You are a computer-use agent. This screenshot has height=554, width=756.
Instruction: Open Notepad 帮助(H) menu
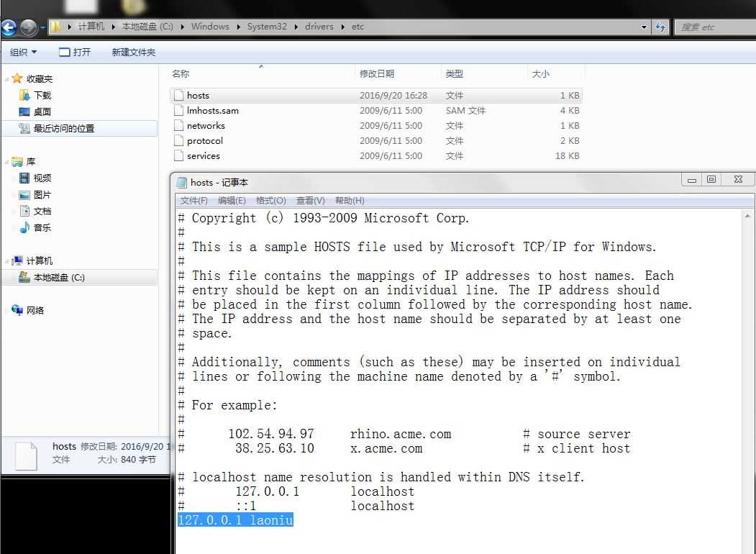pos(350,201)
